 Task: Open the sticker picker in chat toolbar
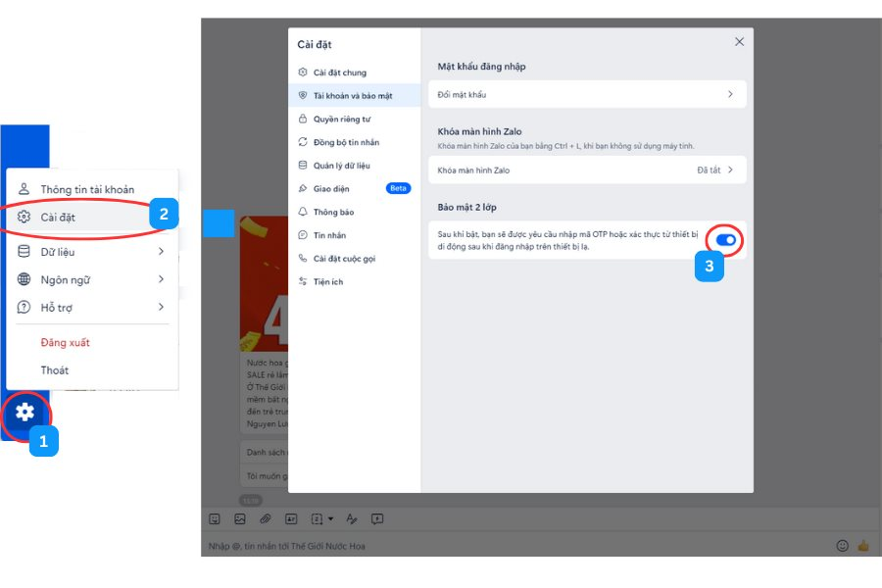(215, 518)
